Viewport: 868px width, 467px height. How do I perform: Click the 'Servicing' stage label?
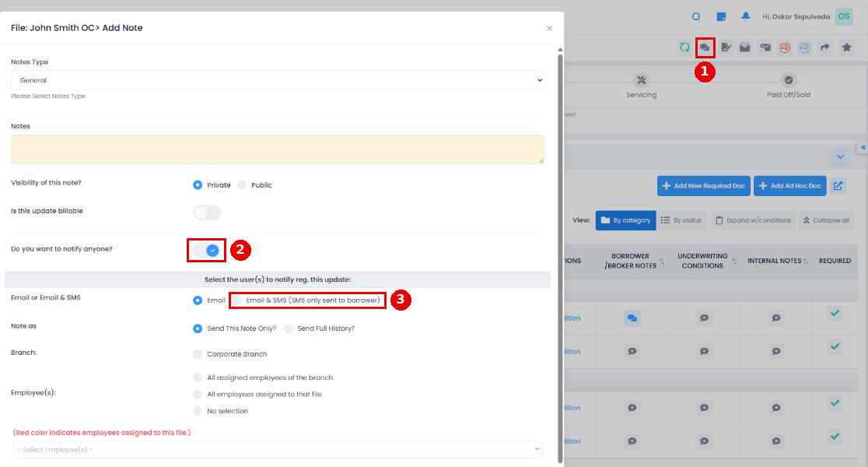click(x=641, y=95)
